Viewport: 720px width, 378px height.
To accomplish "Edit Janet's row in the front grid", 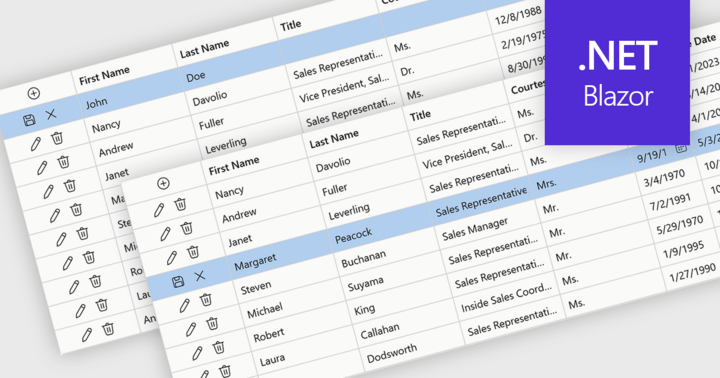I will point(172,258).
